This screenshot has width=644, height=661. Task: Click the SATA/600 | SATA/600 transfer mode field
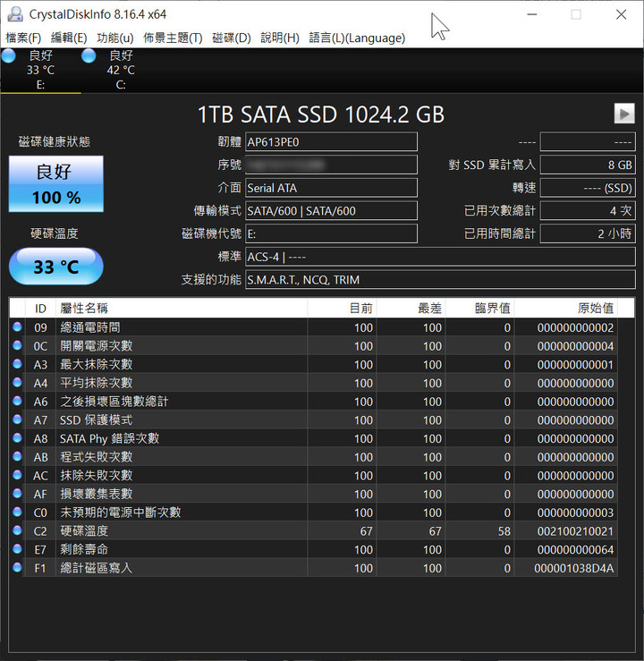(x=331, y=211)
